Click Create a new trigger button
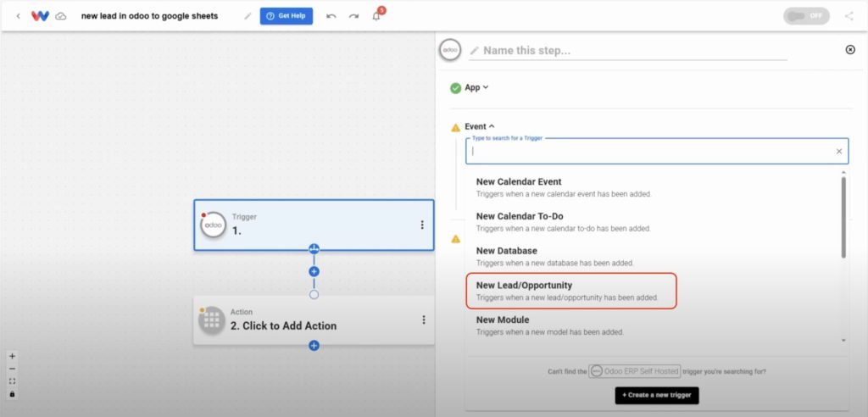Screen dimensions: 868x417 click(x=657, y=396)
